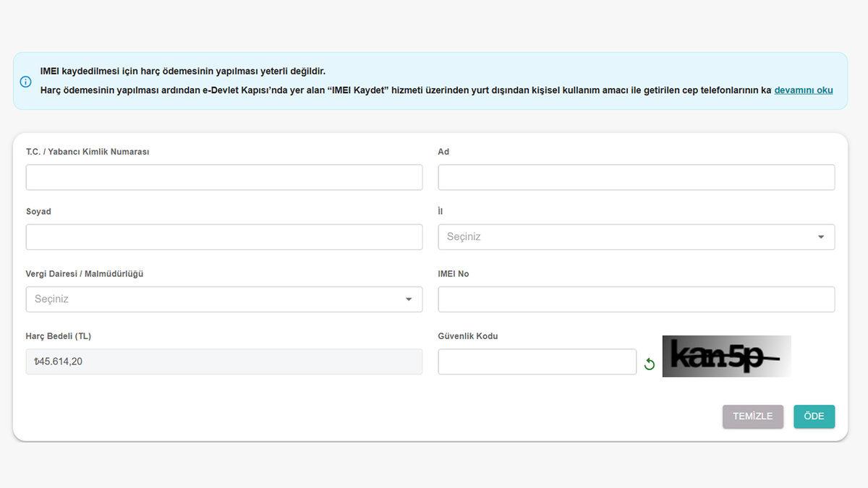Click the read-only Harç Bedeli (TL) amount field

click(x=224, y=361)
